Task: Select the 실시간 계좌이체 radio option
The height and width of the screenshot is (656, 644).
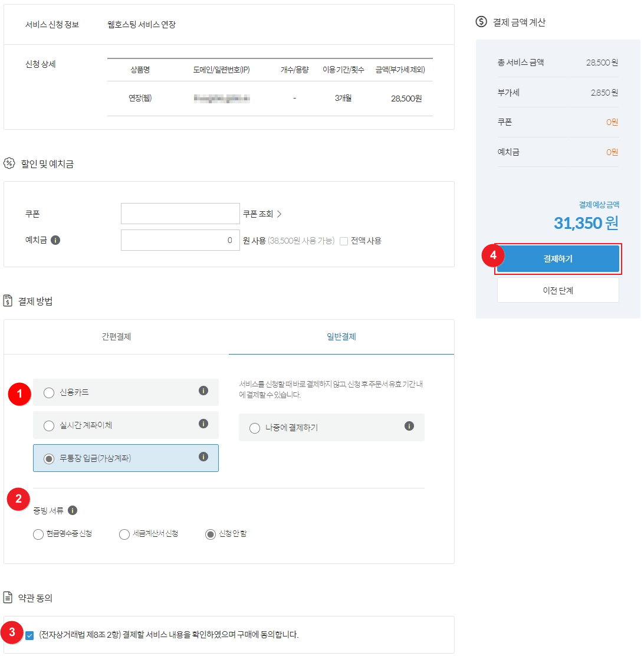Action: point(49,425)
